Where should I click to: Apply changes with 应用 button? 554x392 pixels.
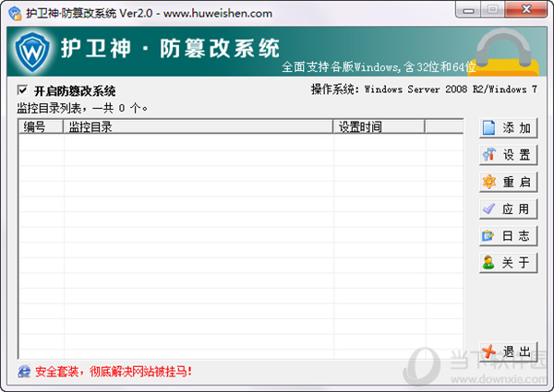pyautogui.click(x=508, y=208)
